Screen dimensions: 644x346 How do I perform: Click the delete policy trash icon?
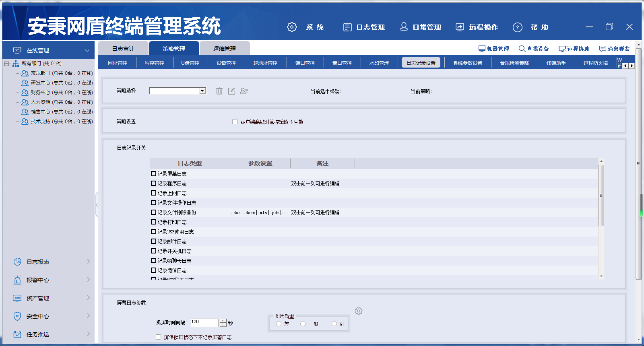pos(219,91)
